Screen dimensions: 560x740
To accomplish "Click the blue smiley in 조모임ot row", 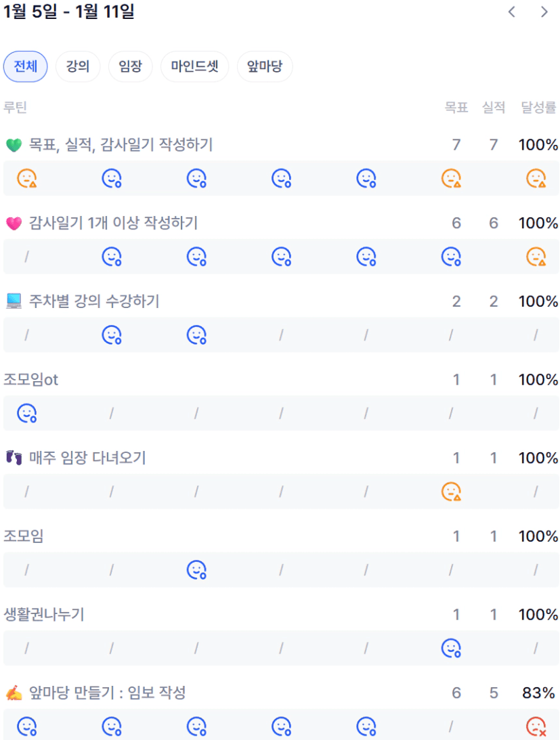I will point(27,414).
